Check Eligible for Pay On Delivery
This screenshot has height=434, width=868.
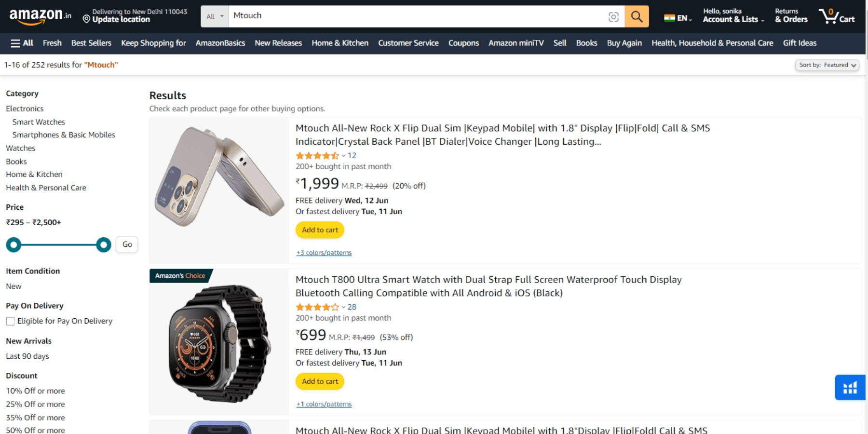pos(10,321)
